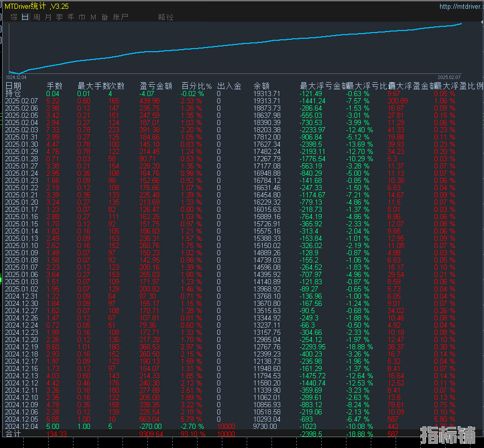This screenshot has width=484, height=448.
Task: Click profit value 439.98
Action: pyautogui.click(x=150, y=101)
